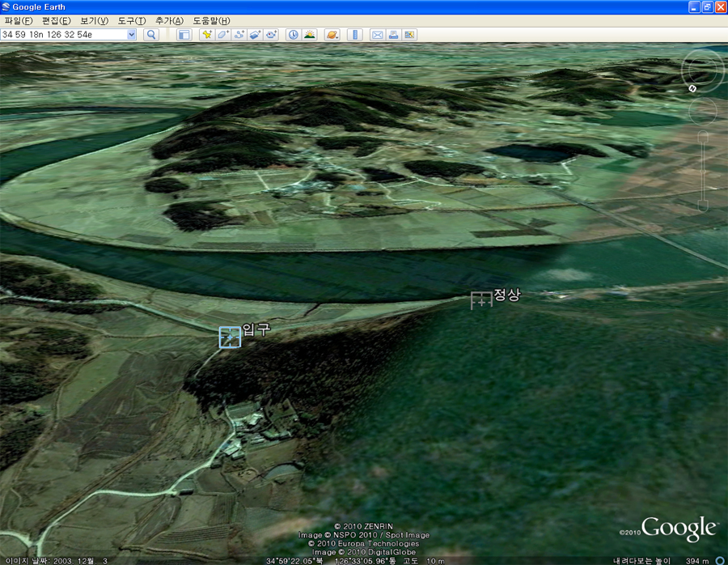
Task: Print the current view
Action: (393, 35)
